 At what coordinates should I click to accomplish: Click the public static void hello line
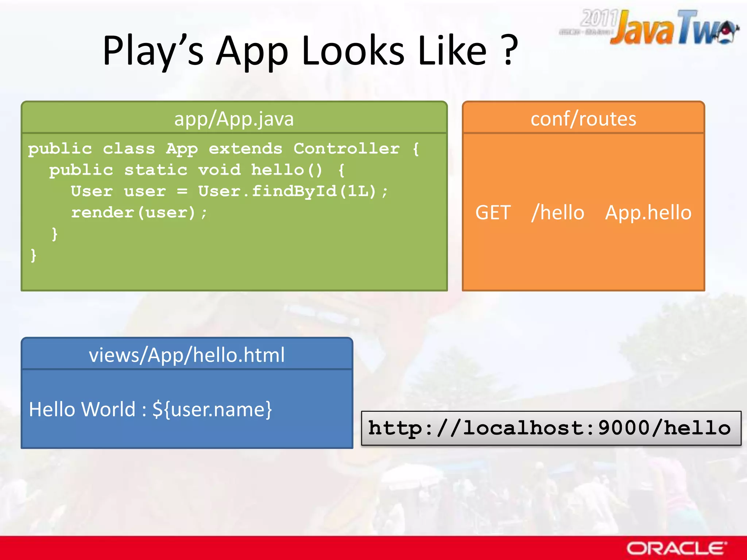(197, 170)
